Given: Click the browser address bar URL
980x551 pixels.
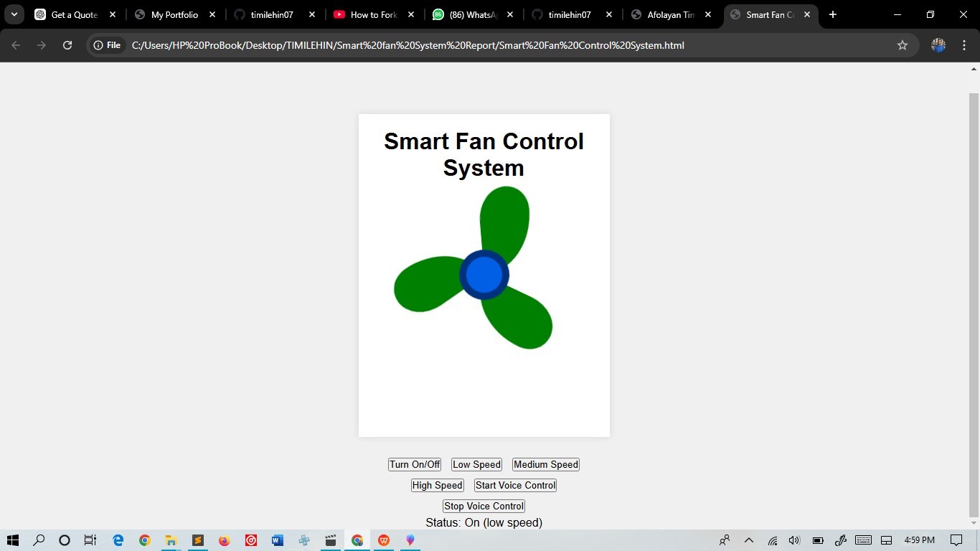Looking at the screenshot, I should [x=407, y=45].
